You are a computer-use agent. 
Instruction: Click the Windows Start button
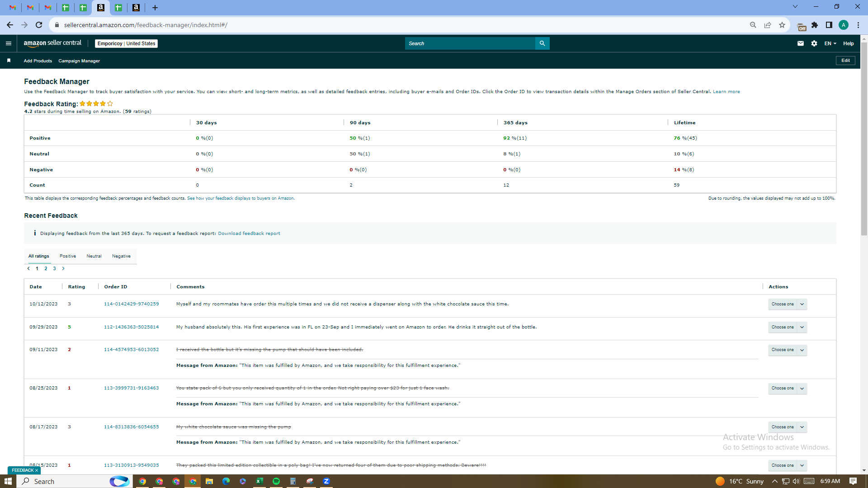[8, 481]
